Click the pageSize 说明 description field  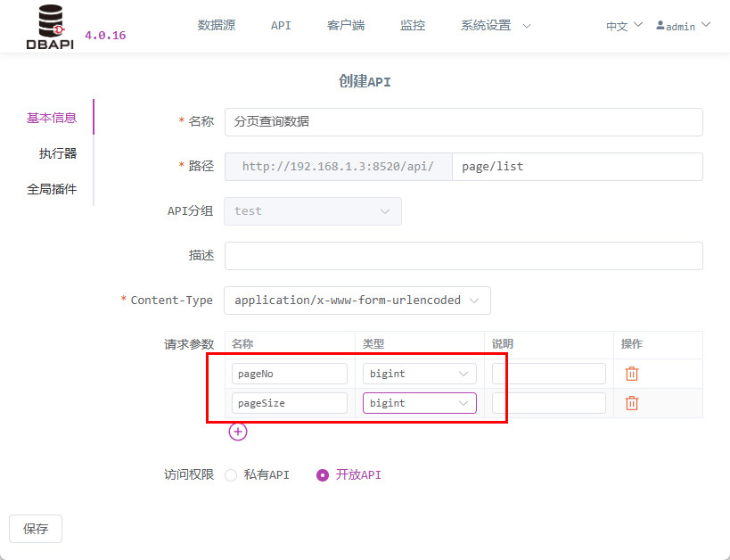(x=549, y=403)
